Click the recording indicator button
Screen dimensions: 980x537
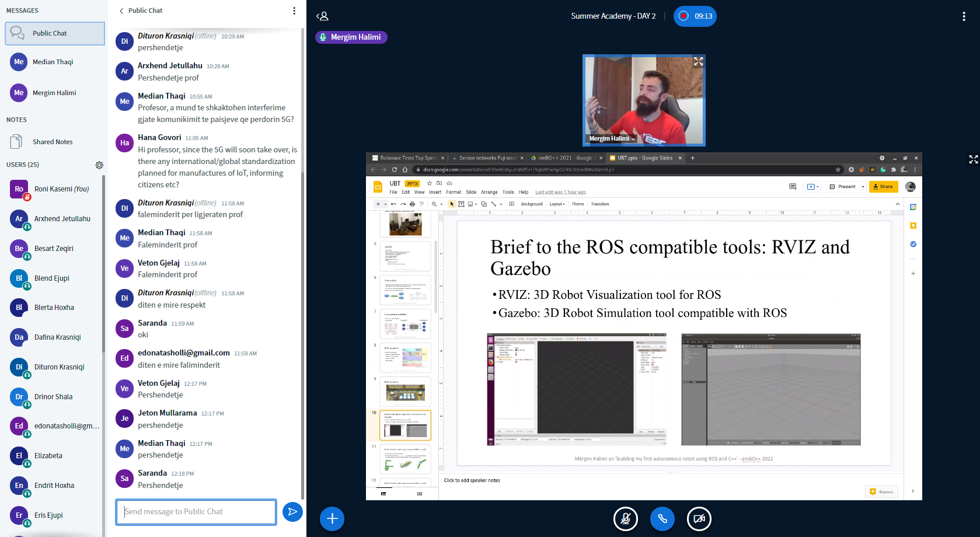[x=695, y=16]
